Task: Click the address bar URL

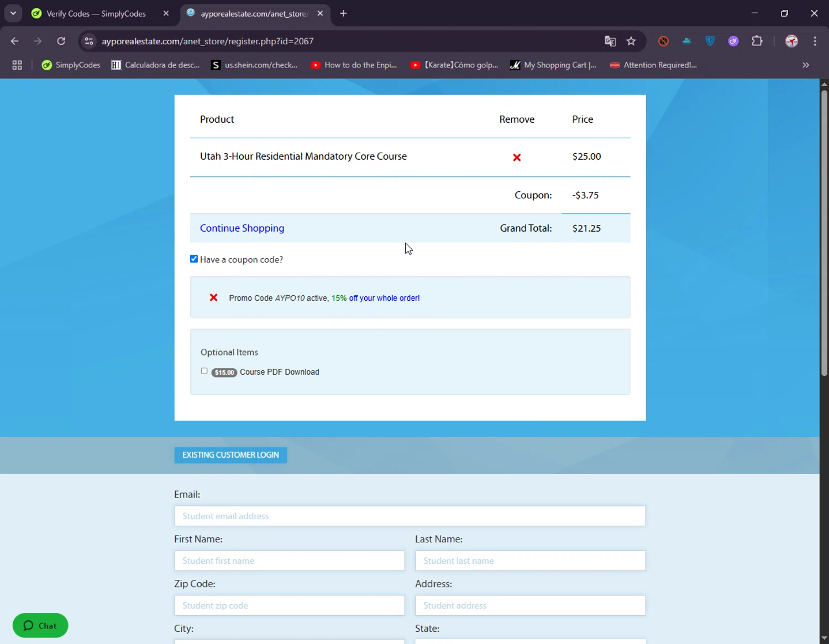Action: 208,41
